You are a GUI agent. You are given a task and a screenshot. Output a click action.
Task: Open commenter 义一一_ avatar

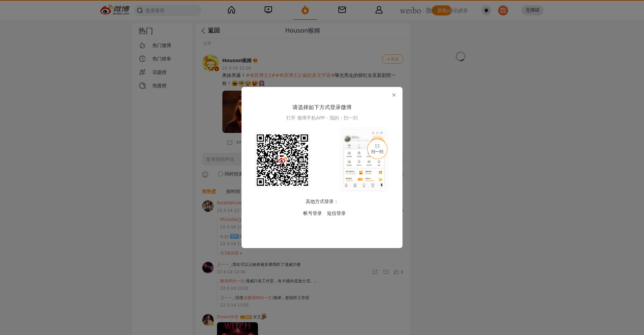click(x=208, y=268)
